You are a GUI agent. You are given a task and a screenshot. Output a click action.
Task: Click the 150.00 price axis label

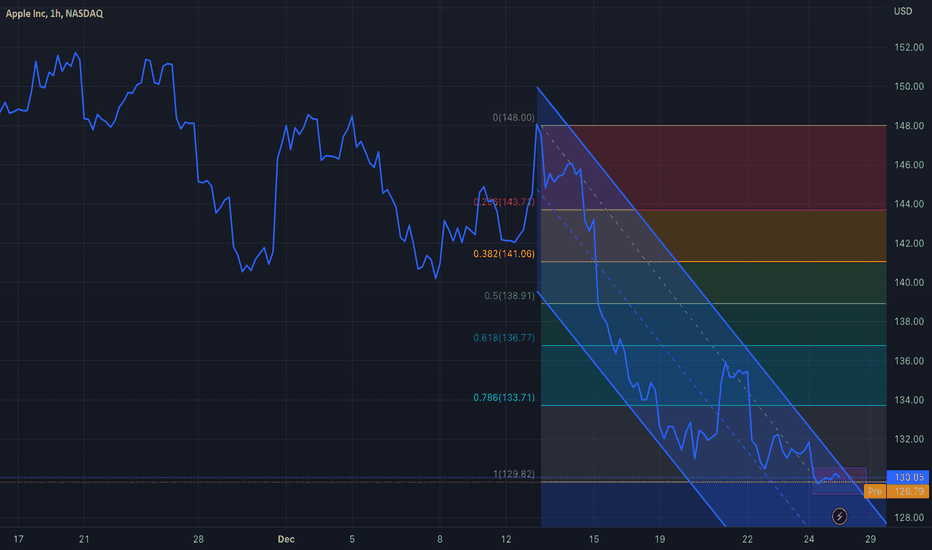click(x=909, y=87)
